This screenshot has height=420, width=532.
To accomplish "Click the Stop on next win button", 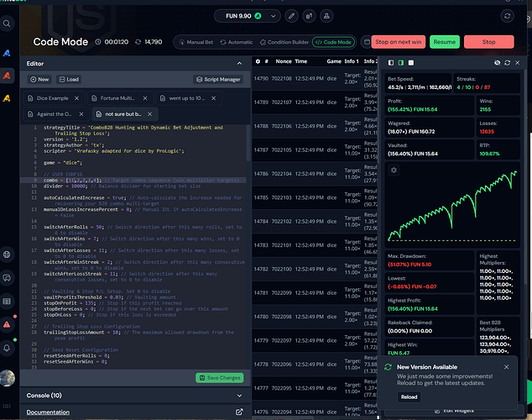I will tap(399, 42).
